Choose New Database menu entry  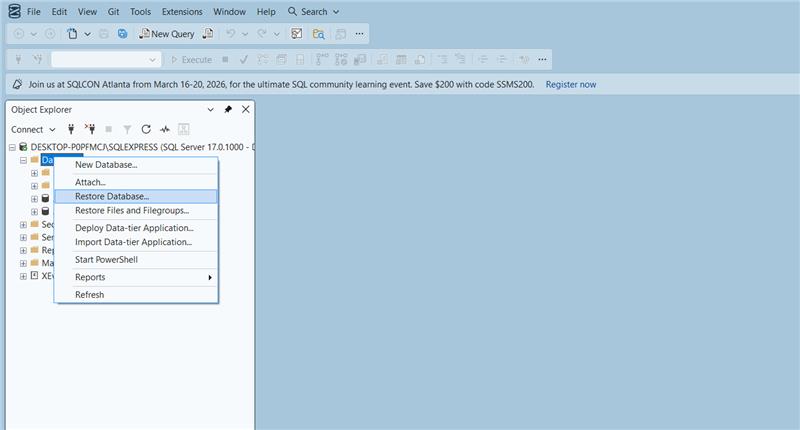[x=106, y=165]
